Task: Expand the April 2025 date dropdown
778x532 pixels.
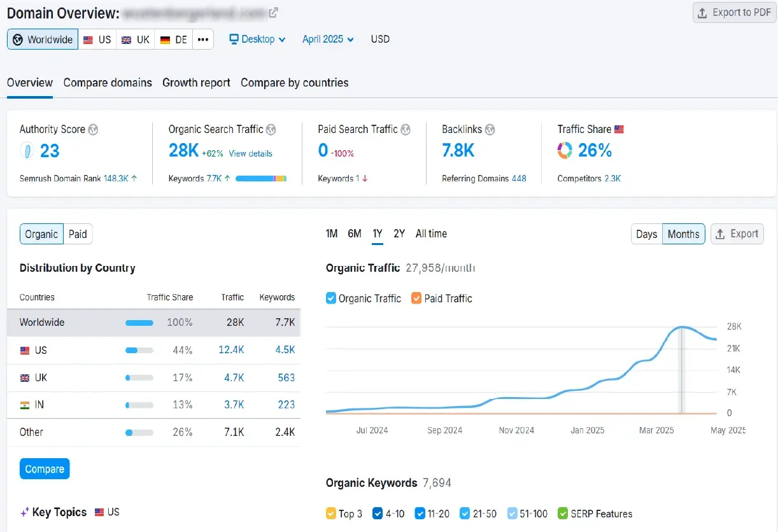Action: coord(328,39)
